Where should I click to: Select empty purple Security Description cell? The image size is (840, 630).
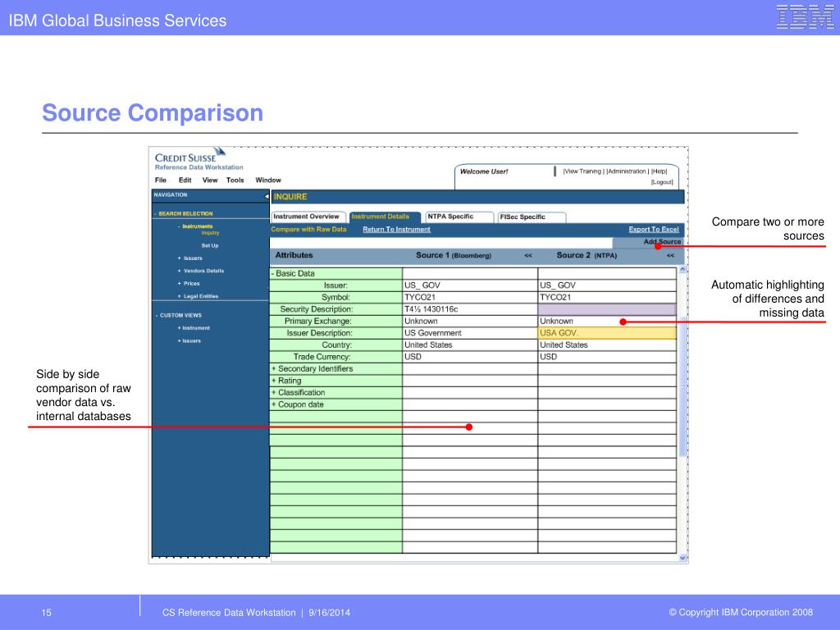[x=607, y=309]
